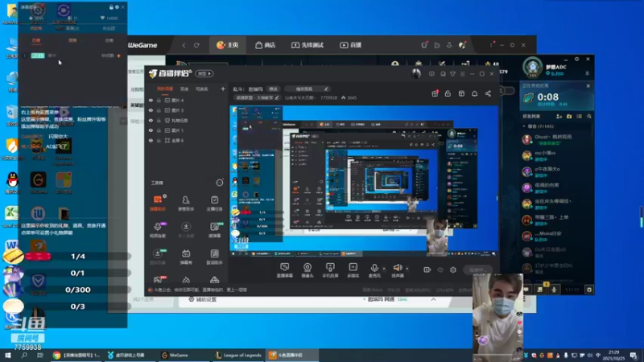644x362 pixels.
Task: Open the direct-screen capture source (直播屏幕)
Action: tap(285, 270)
